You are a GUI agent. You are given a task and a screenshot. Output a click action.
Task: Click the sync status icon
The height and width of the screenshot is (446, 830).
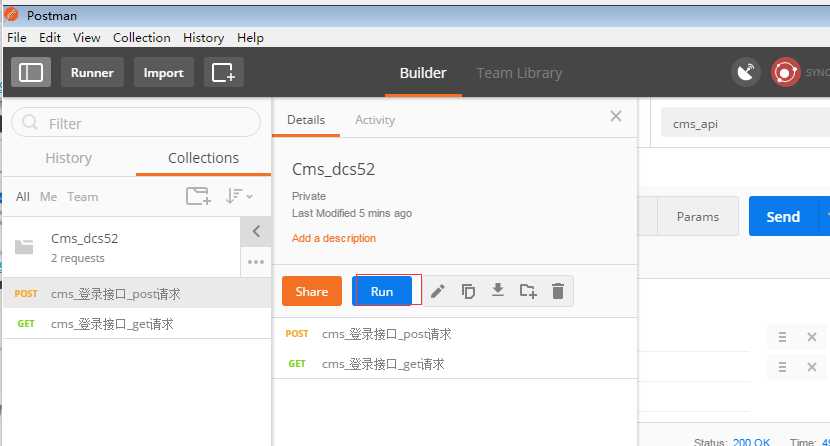tap(786, 72)
